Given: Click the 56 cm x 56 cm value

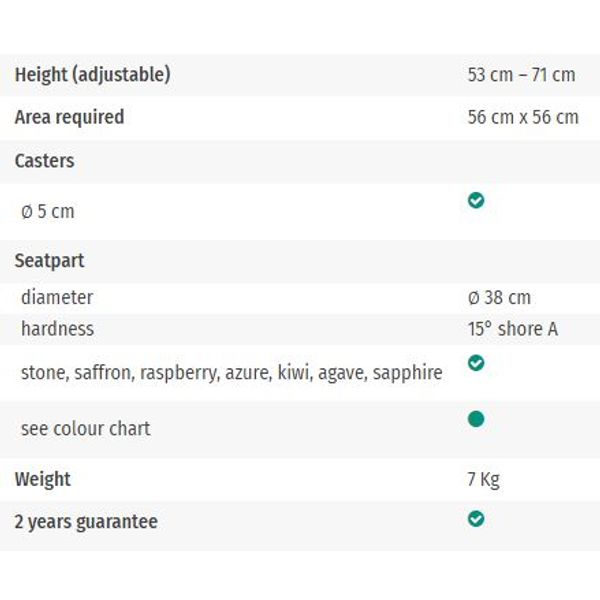Looking at the screenshot, I should tap(523, 117).
